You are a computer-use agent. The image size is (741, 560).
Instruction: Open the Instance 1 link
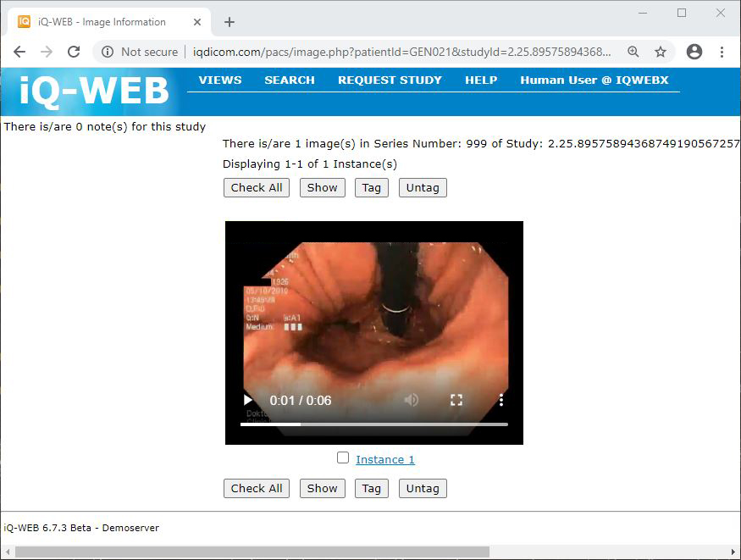point(385,459)
